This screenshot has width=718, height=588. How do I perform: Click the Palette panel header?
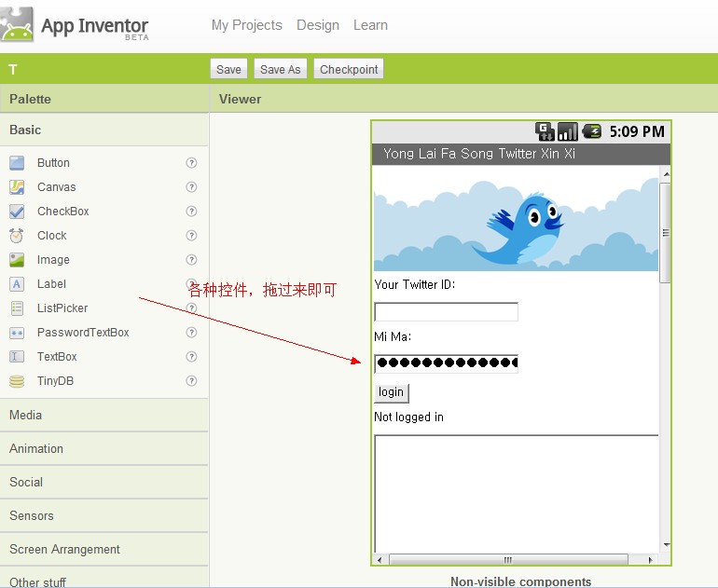click(104, 99)
